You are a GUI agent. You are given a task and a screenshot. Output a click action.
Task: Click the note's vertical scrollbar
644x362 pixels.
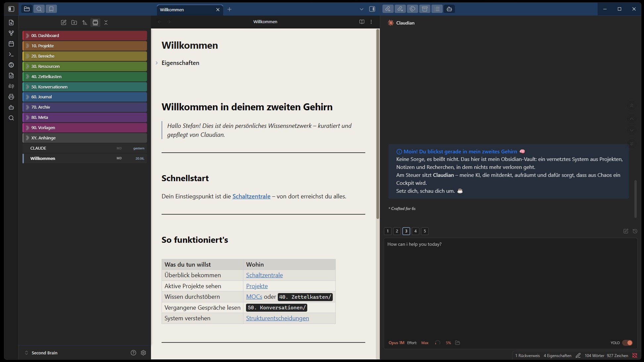point(377,124)
